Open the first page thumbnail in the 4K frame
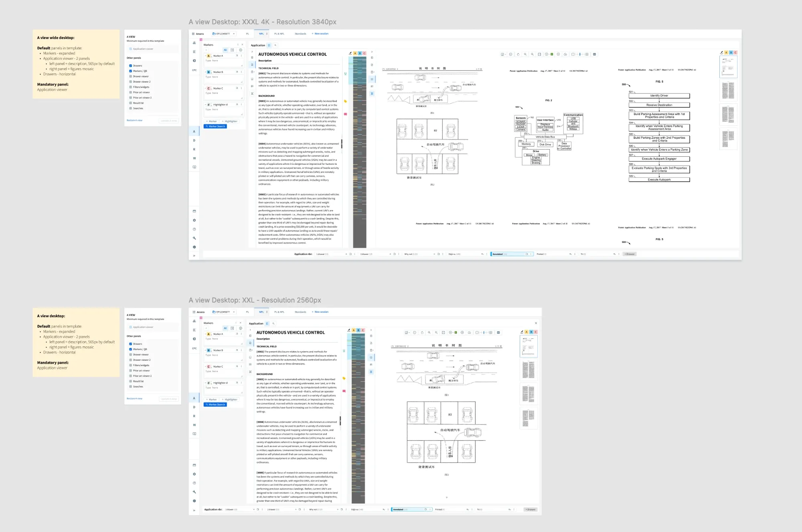Screen dimensions: 802x532 click(x=728, y=67)
